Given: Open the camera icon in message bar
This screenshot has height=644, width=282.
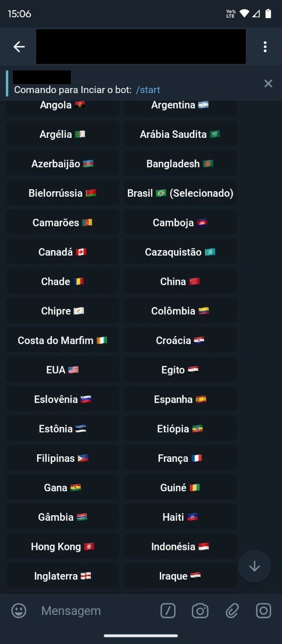Looking at the screenshot, I should click(x=200, y=611).
